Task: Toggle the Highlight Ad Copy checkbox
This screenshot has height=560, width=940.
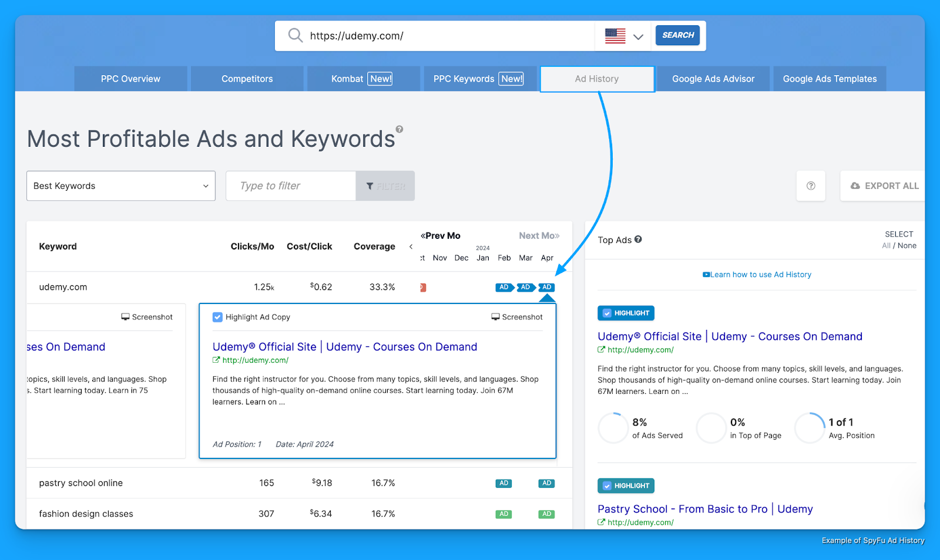Action: [217, 317]
